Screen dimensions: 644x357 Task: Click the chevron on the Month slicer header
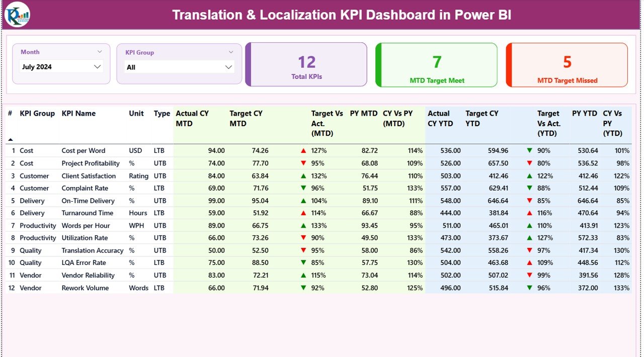[x=100, y=52]
